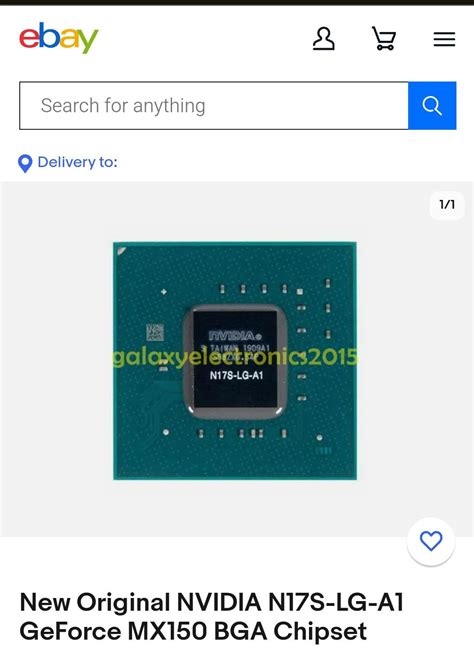This screenshot has height=655, width=474.
Task: Open the hamburger menu
Action: point(444,39)
